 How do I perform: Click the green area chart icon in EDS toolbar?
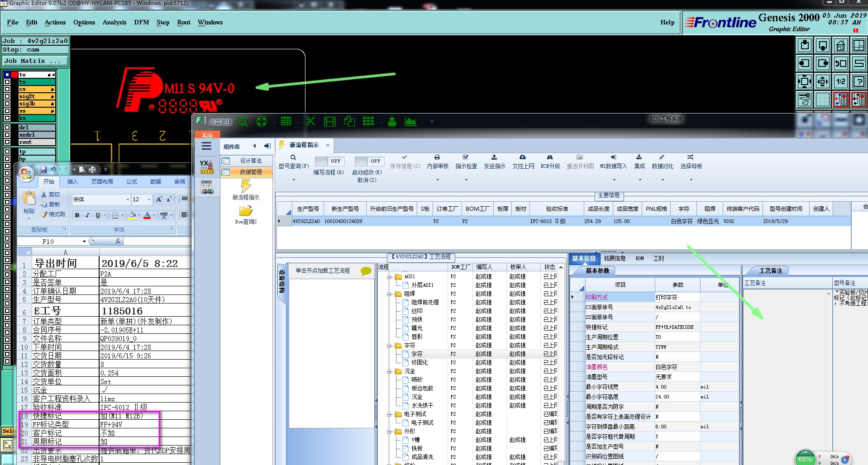(x=410, y=121)
